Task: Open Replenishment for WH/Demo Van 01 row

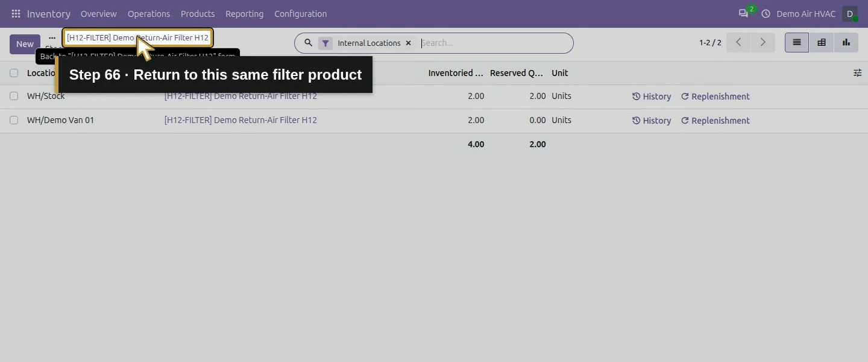Action: (715, 121)
